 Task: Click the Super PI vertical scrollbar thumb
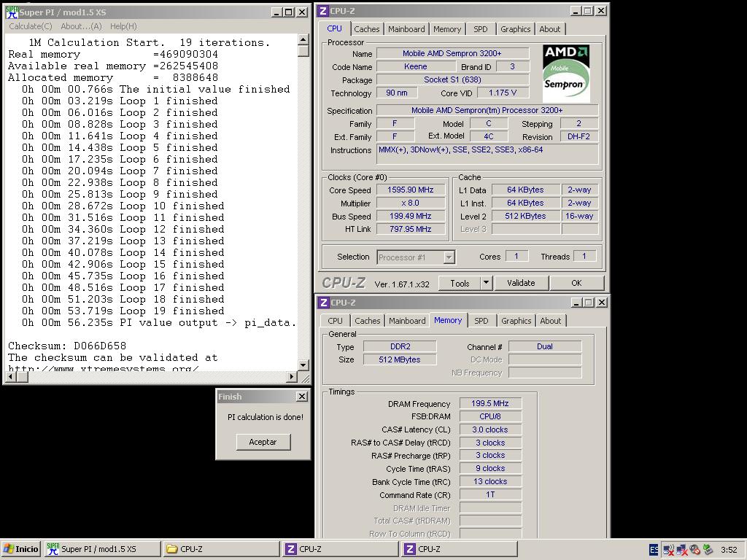(303, 51)
